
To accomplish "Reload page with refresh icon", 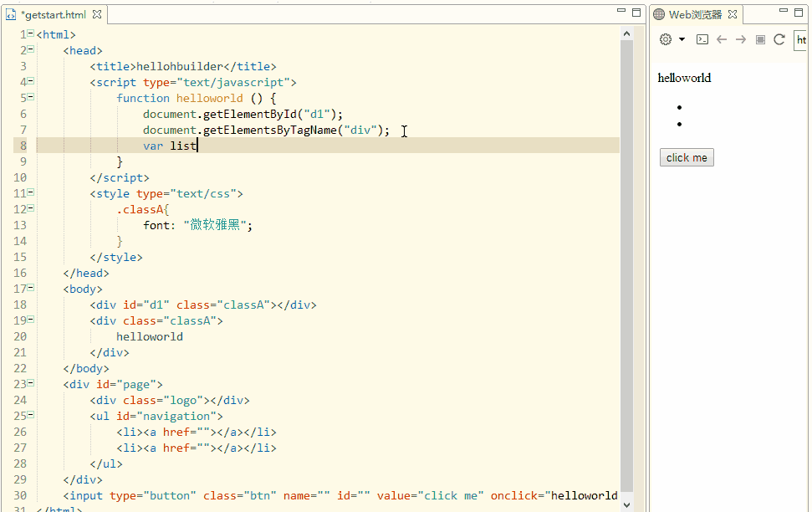I will [779, 39].
